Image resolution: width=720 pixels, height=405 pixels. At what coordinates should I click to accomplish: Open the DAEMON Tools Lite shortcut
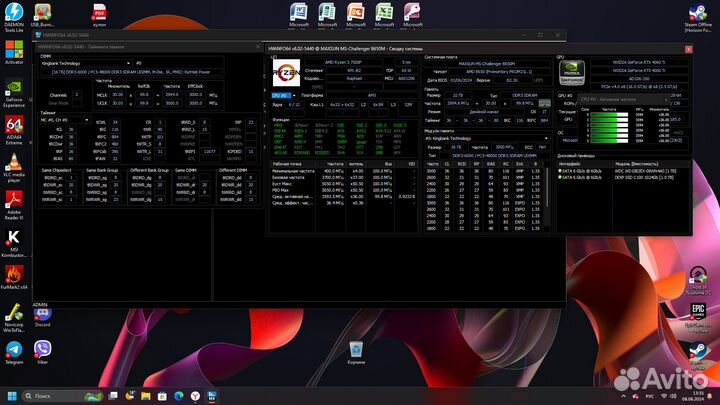click(14, 12)
